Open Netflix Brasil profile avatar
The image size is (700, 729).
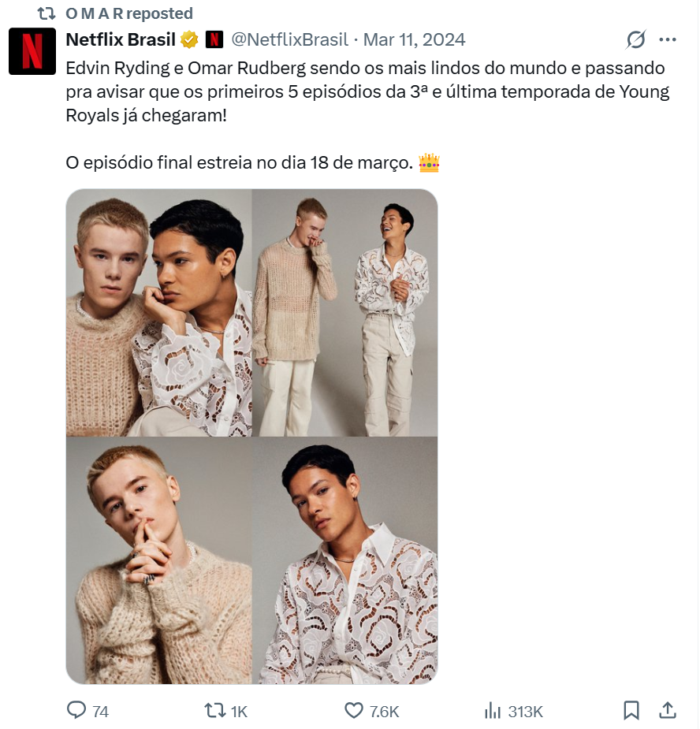pos(32,51)
